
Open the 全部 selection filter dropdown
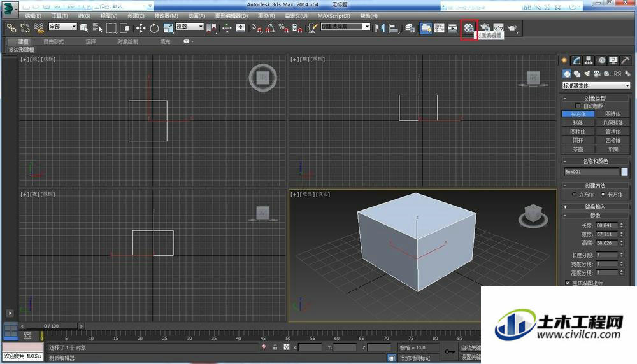click(x=62, y=26)
